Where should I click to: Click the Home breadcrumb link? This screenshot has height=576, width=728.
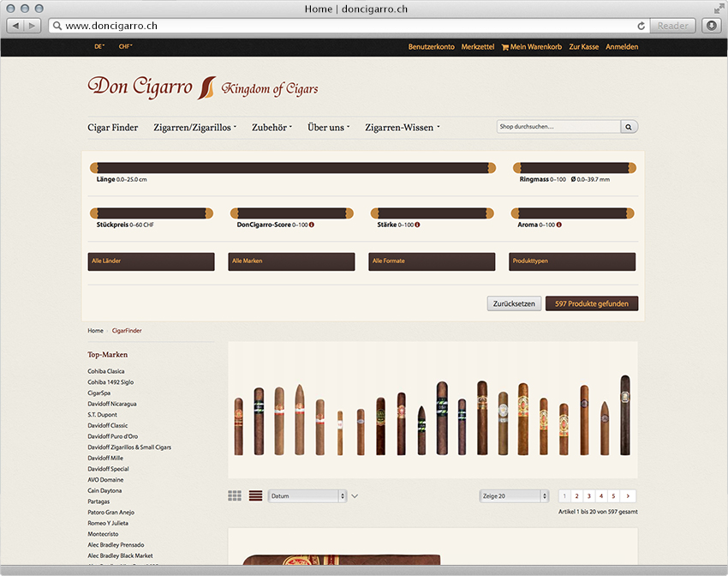click(x=96, y=331)
